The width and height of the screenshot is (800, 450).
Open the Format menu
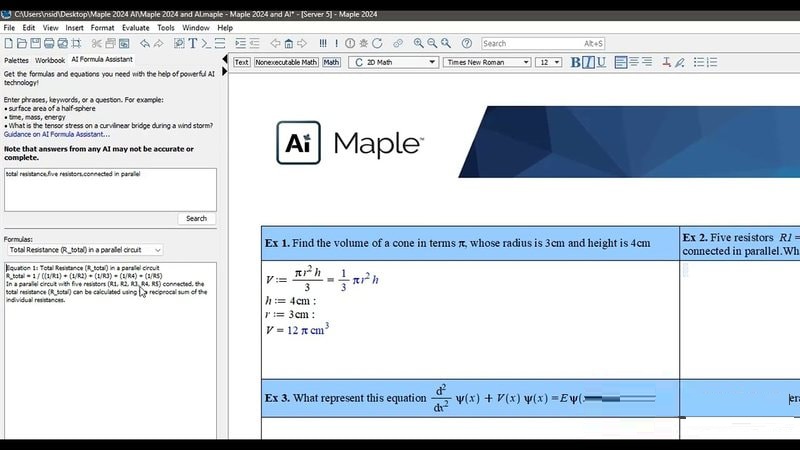pyautogui.click(x=103, y=28)
